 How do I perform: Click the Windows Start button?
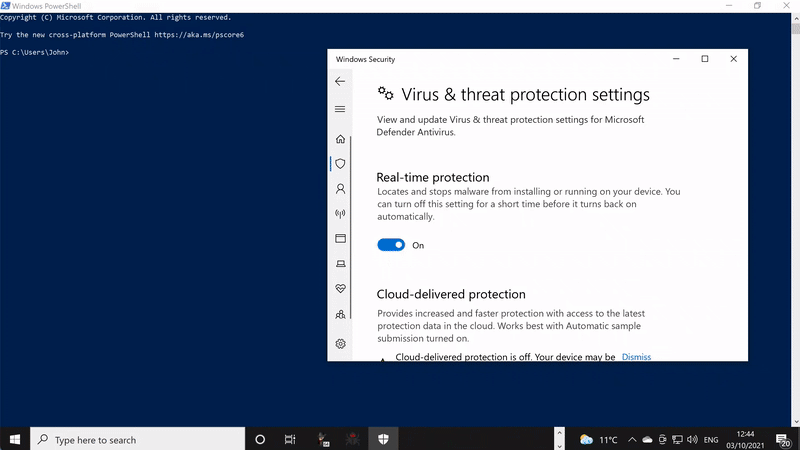coord(15,439)
